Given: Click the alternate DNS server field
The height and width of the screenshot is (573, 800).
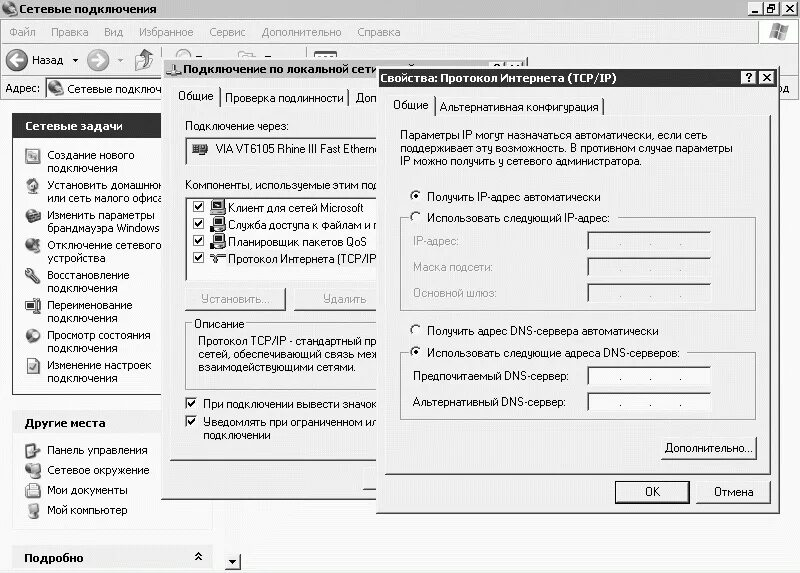Looking at the screenshot, I should (649, 402).
